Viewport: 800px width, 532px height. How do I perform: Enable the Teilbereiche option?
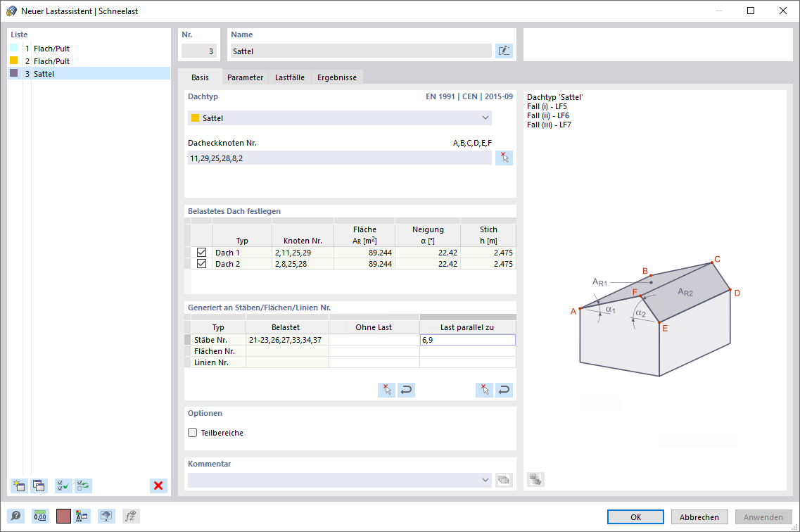click(x=192, y=433)
